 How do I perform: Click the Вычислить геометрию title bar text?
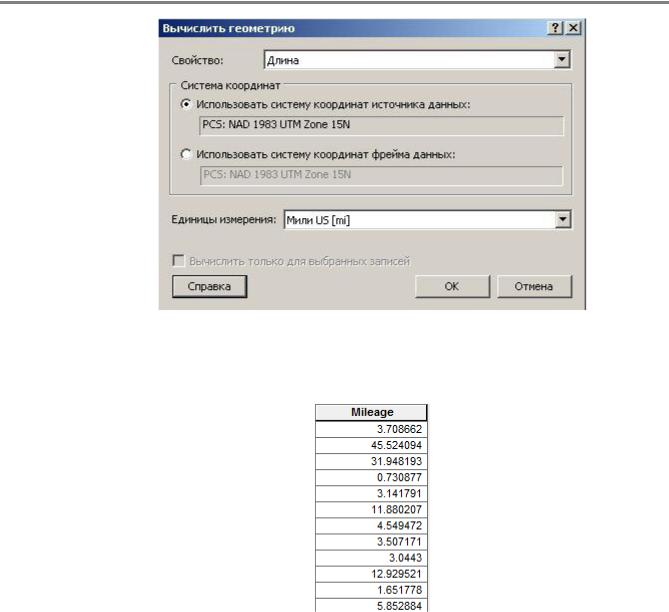click(x=228, y=29)
